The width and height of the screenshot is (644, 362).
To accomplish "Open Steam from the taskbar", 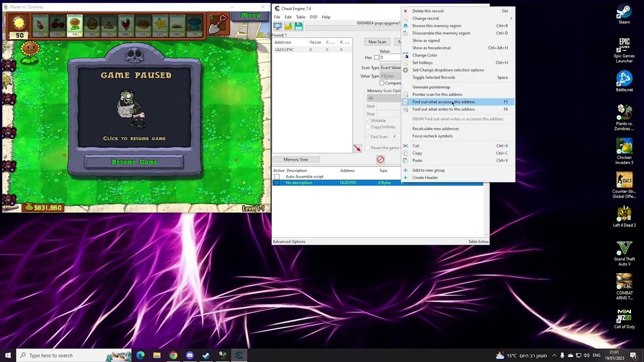I will pyautogui.click(x=206, y=355).
